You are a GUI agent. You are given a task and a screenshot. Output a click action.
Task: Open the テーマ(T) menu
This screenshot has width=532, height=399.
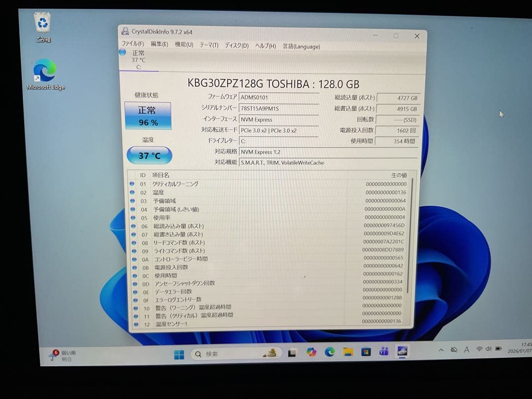(x=209, y=45)
